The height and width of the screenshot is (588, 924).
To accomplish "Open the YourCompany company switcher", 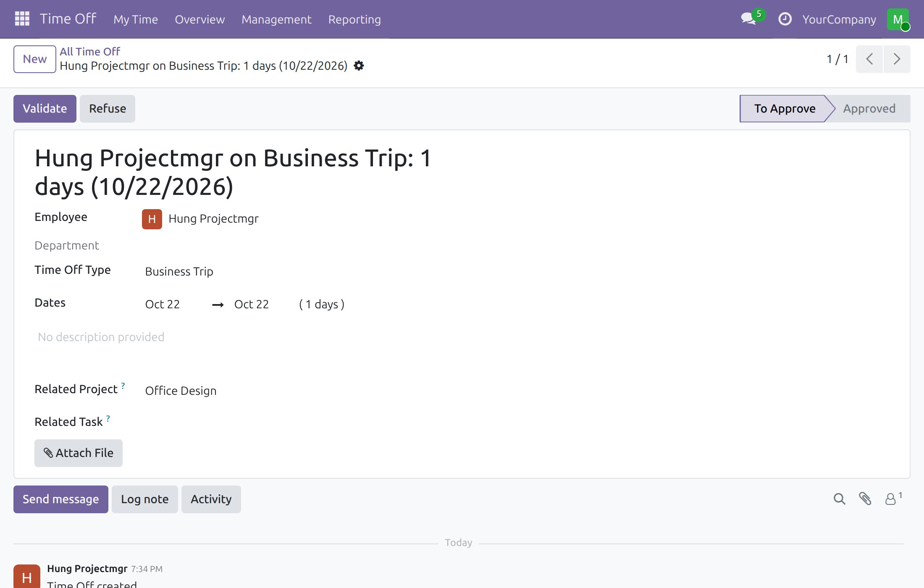I will pos(839,19).
